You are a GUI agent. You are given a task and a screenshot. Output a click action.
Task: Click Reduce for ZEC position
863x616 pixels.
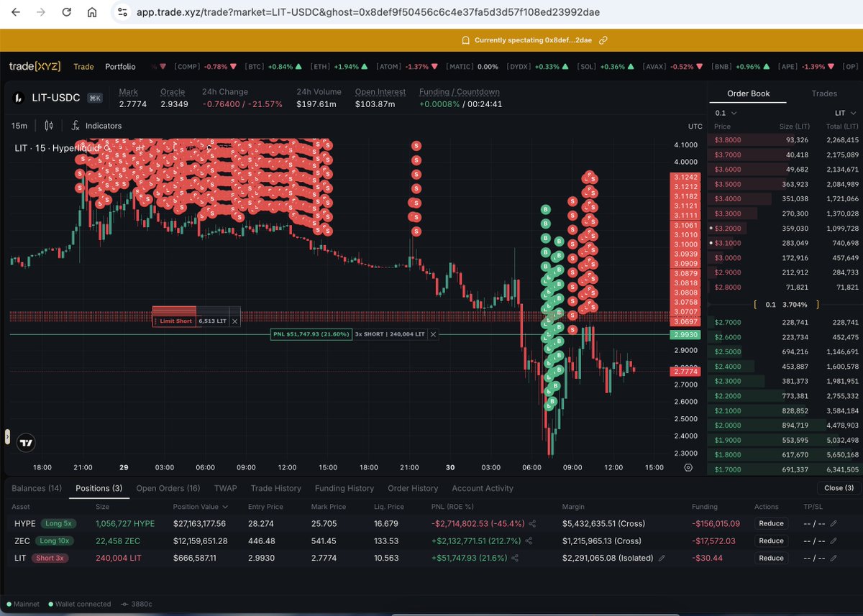point(771,541)
